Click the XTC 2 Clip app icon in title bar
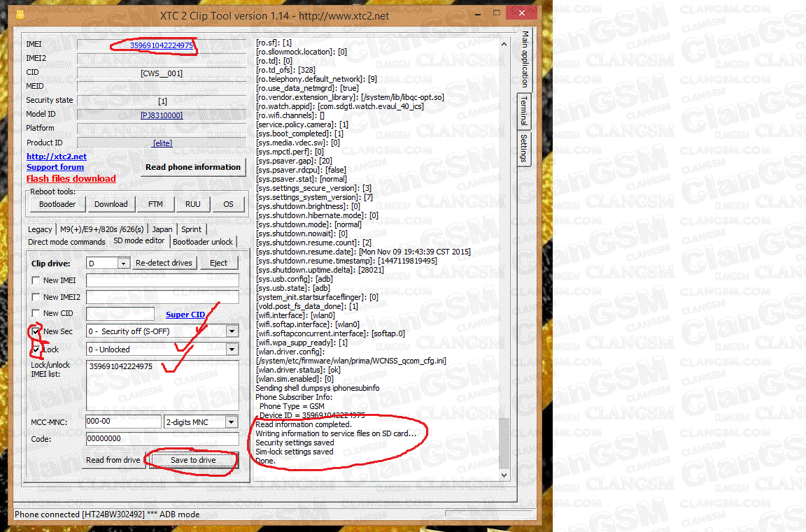Screen dimensions: 806x532 [20, 15]
